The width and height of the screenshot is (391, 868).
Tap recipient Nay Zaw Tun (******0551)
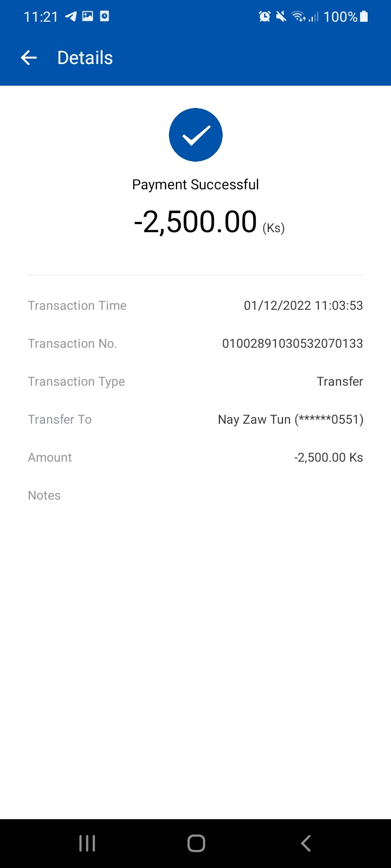(291, 419)
